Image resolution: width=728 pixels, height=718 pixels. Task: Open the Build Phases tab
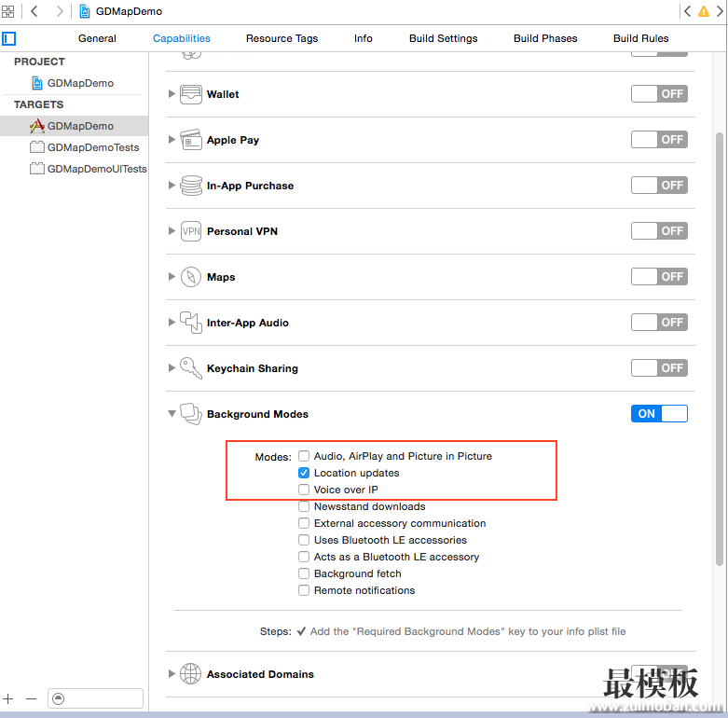545,38
